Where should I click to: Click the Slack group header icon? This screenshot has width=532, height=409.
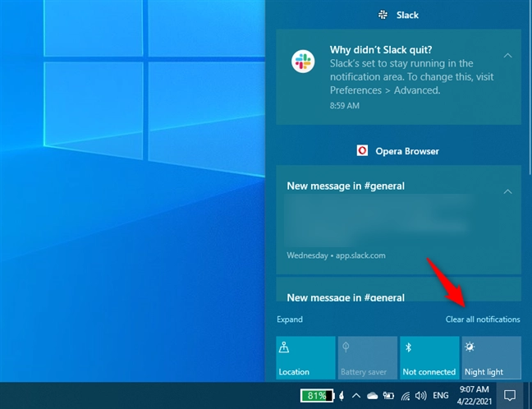click(x=383, y=15)
